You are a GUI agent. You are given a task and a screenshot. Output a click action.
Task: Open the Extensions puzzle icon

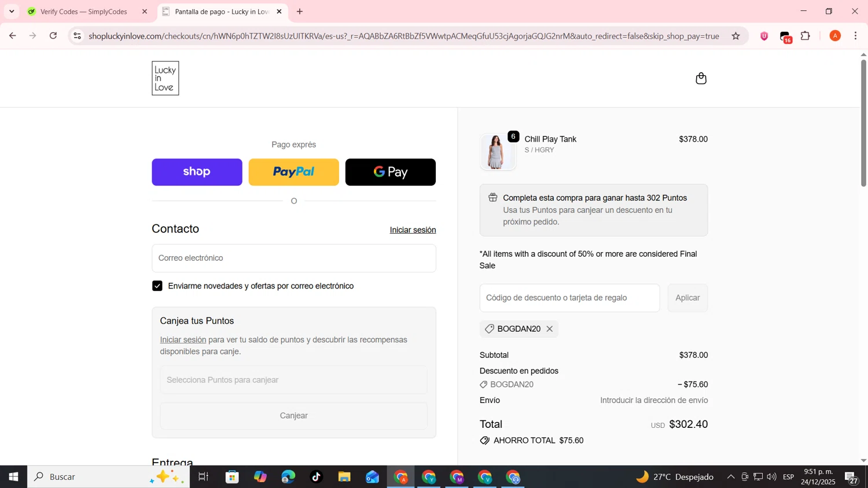click(x=805, y=36)
